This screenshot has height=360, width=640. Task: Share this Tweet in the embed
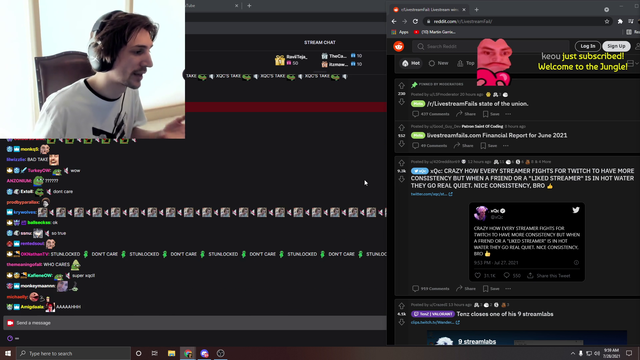click(549, 276)
